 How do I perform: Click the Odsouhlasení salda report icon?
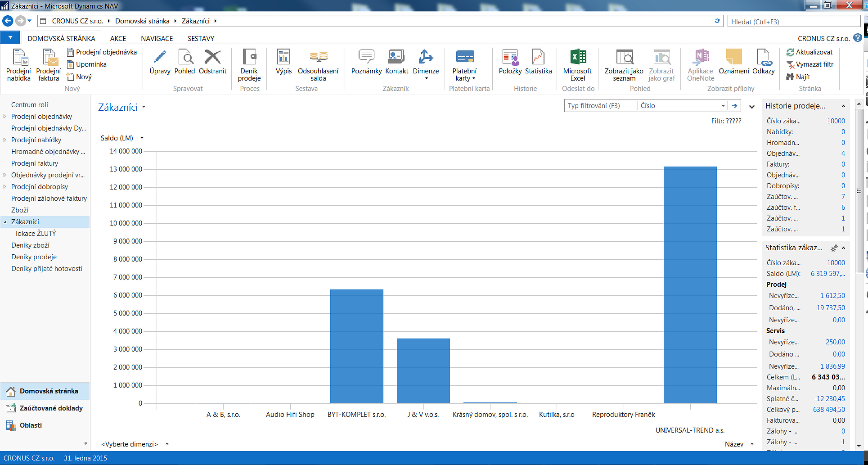318,58
